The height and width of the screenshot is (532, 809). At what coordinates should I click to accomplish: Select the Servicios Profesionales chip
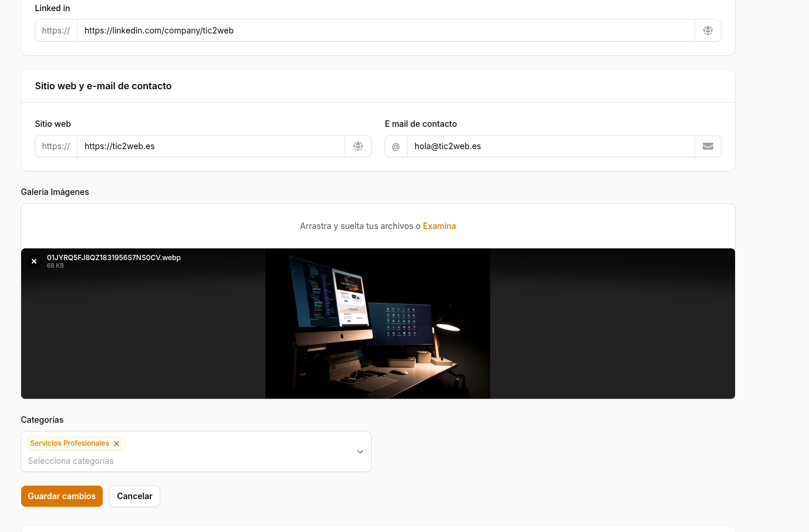pyautogui.click(x=69, y=443)
